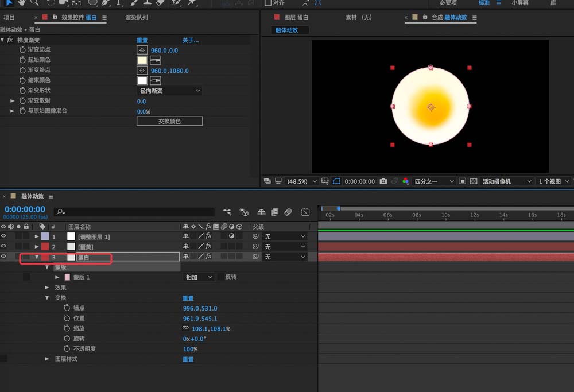Click the crosshair point picker for 渐变终点

click(142, 71)
